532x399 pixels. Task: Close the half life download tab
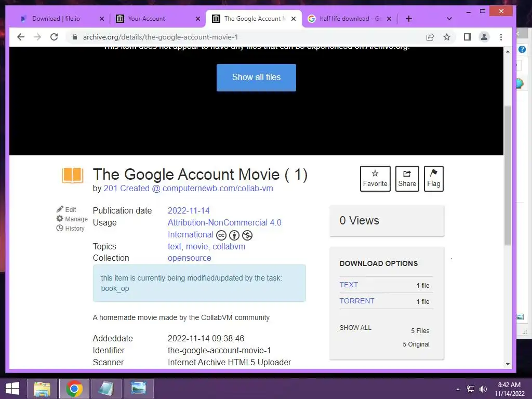389,19
